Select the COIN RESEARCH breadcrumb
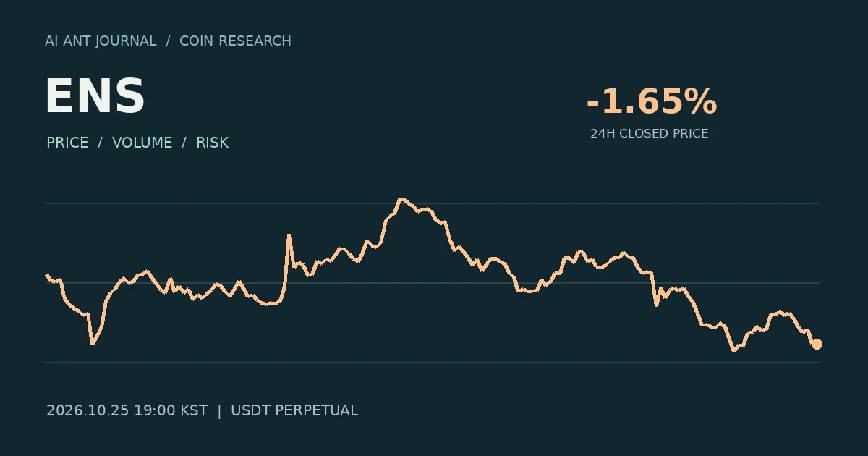The width and height of the screenshot is (868, 456). pos(235,41)
